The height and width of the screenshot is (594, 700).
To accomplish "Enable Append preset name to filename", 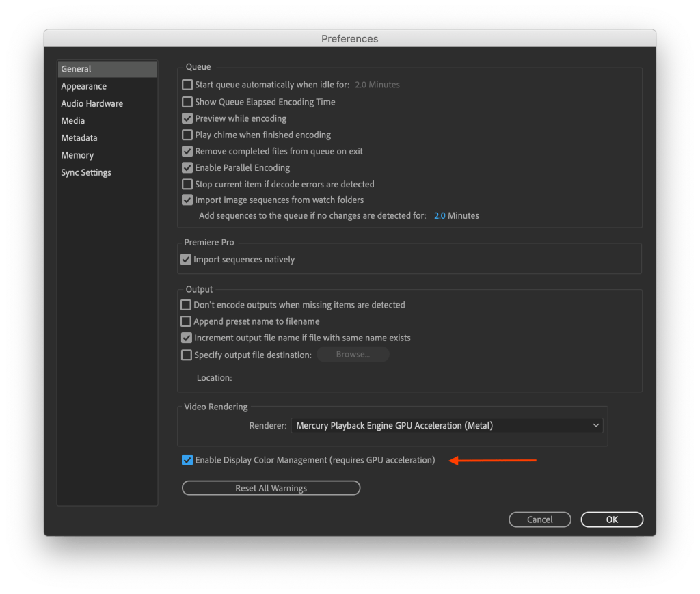I will 186,321.
